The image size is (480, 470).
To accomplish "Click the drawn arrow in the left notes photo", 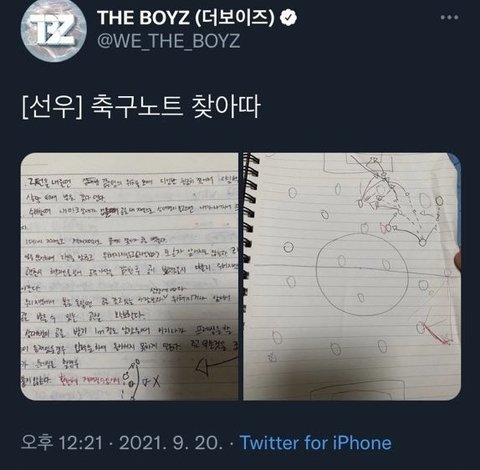I will click(x=216, y=365).
